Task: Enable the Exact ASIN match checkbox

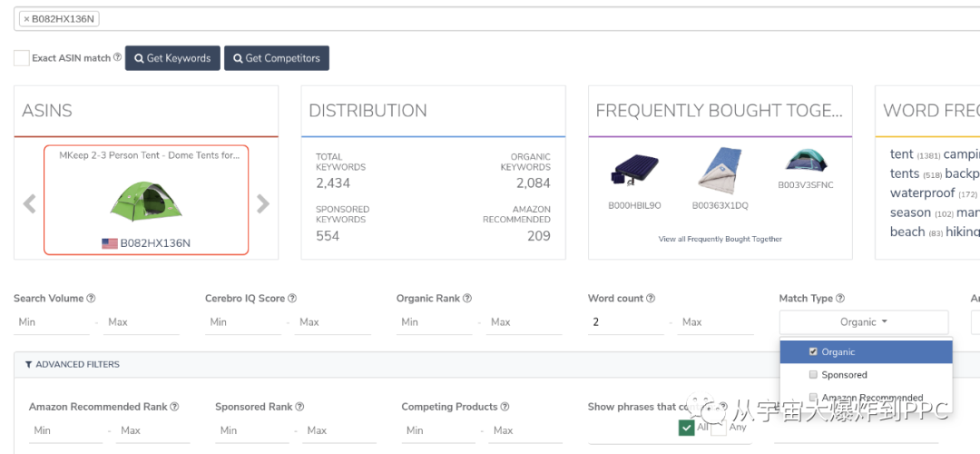Action: point(22,58)
